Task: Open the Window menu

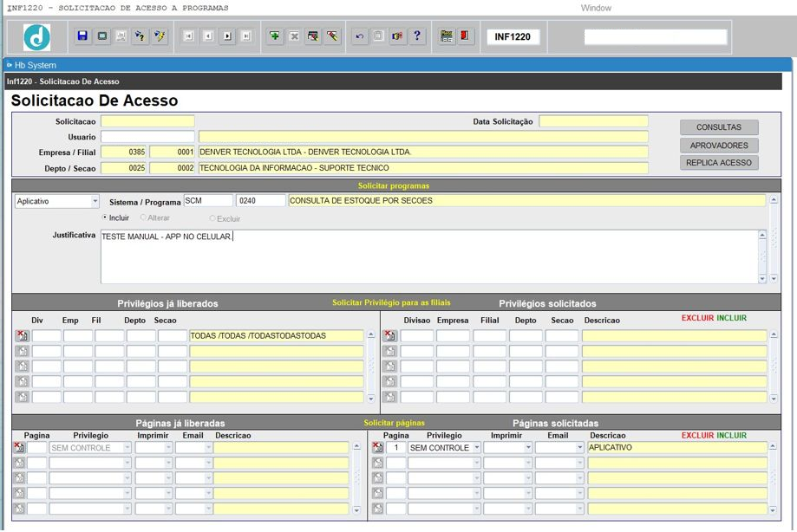Action: point(596,8)
